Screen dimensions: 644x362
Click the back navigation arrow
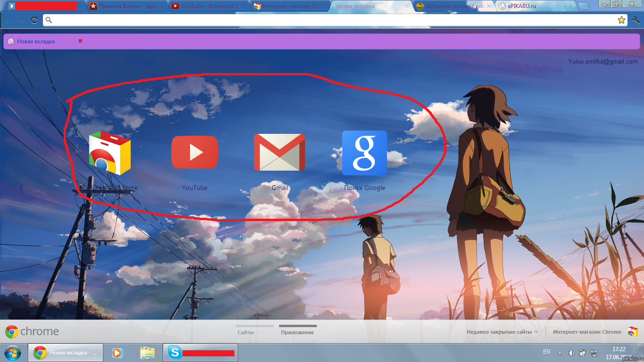pos(8,20)
